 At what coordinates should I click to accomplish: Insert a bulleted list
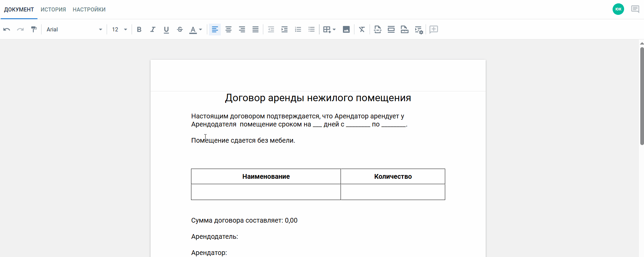click(x=312, y=29)
